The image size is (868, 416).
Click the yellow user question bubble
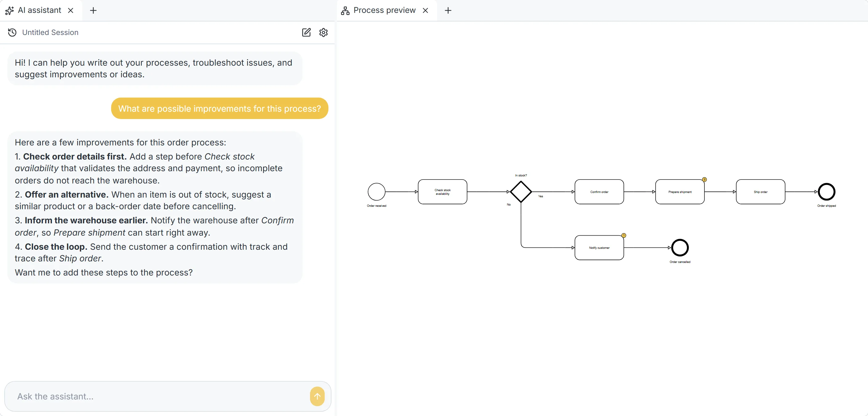coord(220,109)
